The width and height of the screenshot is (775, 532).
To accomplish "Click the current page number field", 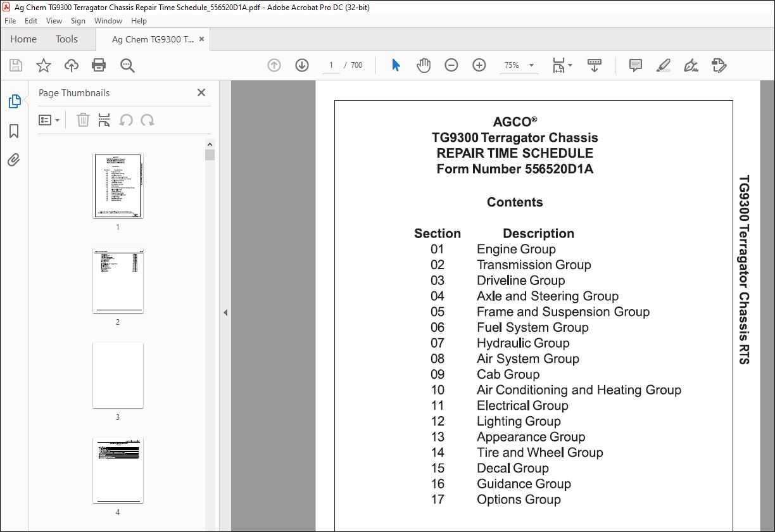I will (x=331, y=65).
